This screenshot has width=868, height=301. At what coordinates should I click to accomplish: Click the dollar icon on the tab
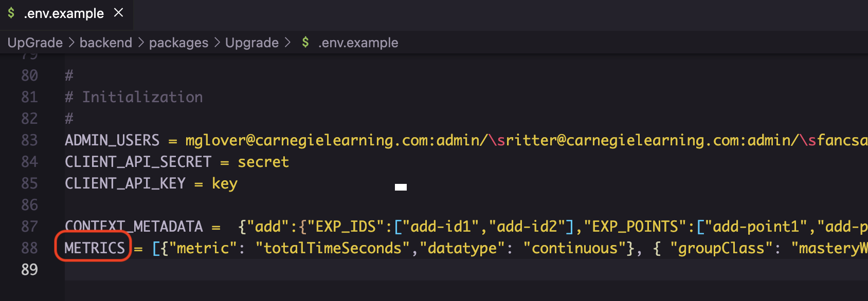click(x=11, y=13)
